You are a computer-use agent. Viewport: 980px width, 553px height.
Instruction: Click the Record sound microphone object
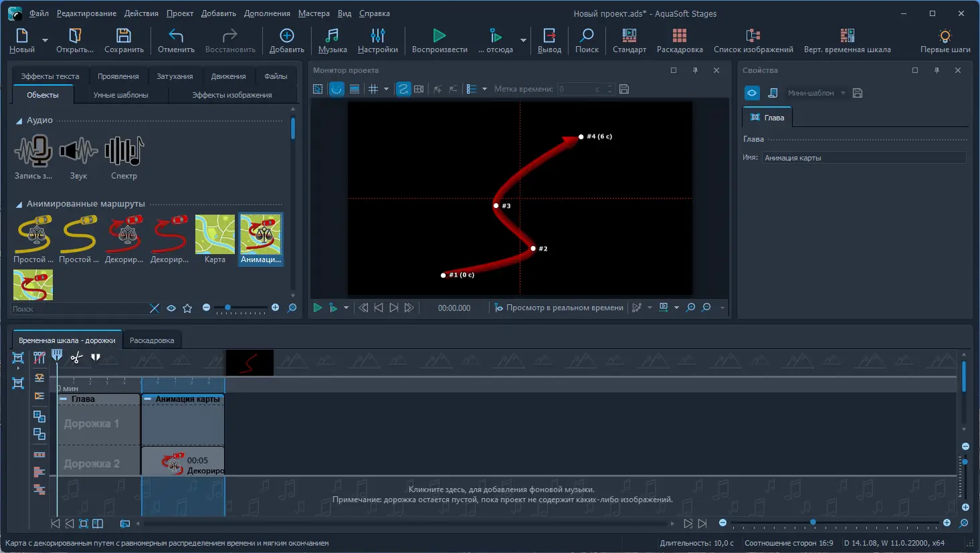pos(33,157)
